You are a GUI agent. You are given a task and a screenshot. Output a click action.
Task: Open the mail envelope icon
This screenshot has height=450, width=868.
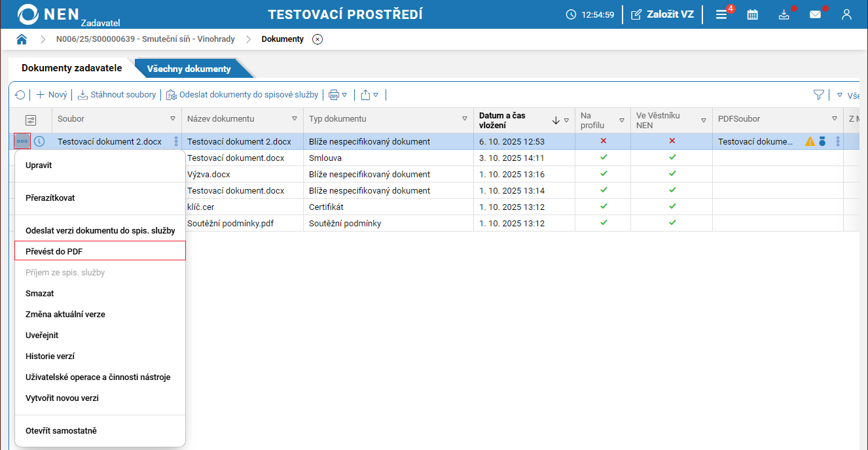815,14
